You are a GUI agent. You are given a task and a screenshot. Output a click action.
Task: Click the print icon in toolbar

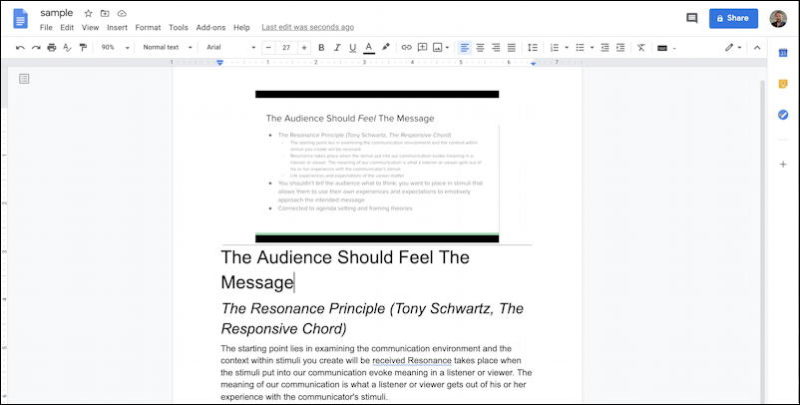coord(51,47)
